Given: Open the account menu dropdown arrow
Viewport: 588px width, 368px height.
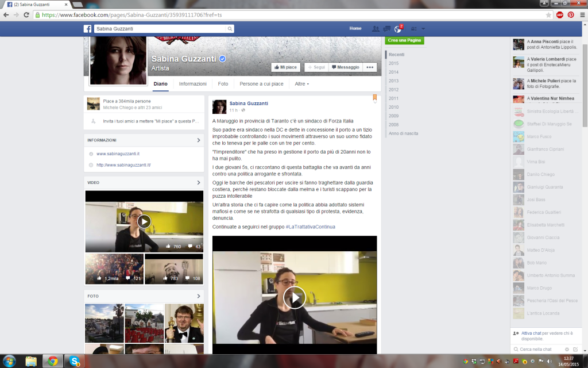Looking at the screenshot, I should [423, 29].
